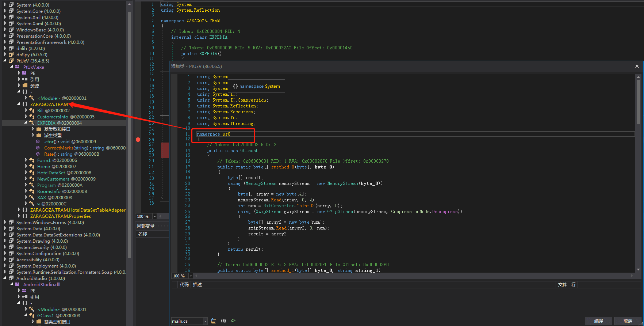Click the <Module> icon under PtUxV
This screenshot has width=644, height=326.
[32, 98]
